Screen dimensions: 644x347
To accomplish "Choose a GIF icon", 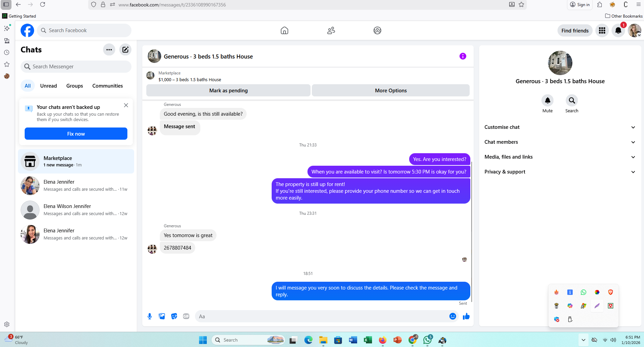I will point(186,316).
